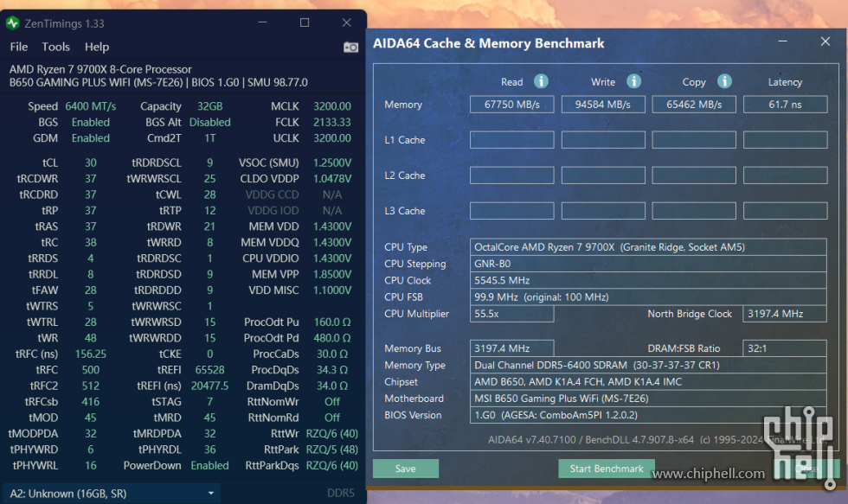
Task: Click the MEM VPP value 1.8500V
Action: (x=332, y=274)
